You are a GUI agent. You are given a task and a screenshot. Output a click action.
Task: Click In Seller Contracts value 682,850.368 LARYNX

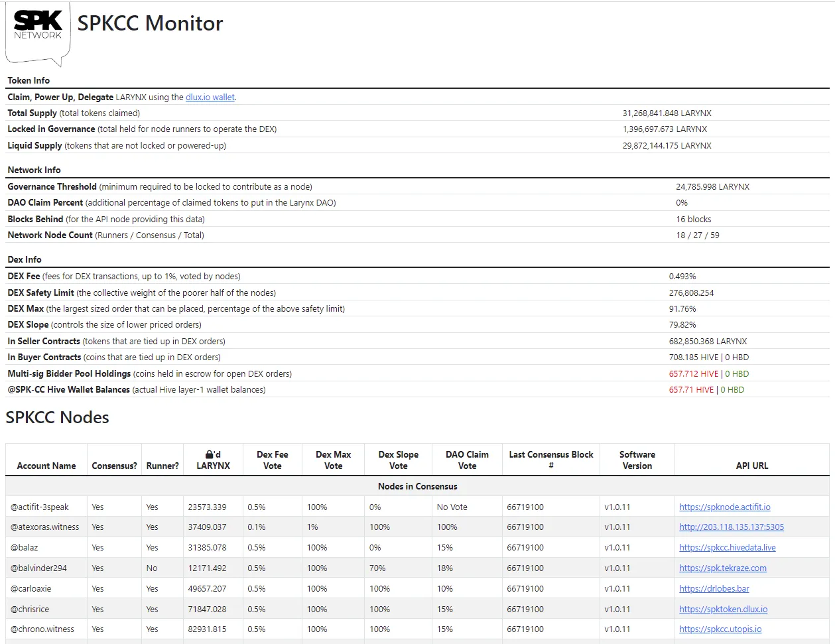click(x=708, y=342)
